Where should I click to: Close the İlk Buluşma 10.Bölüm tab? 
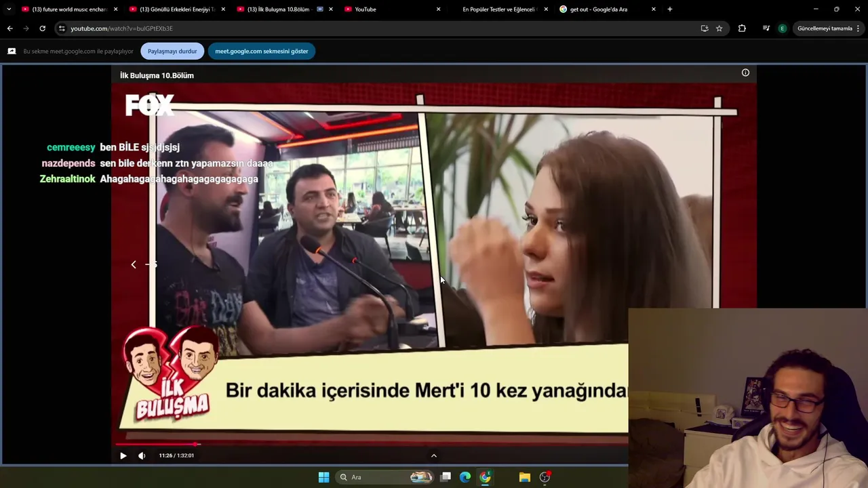pyautogui.click(x=331, y=9)
